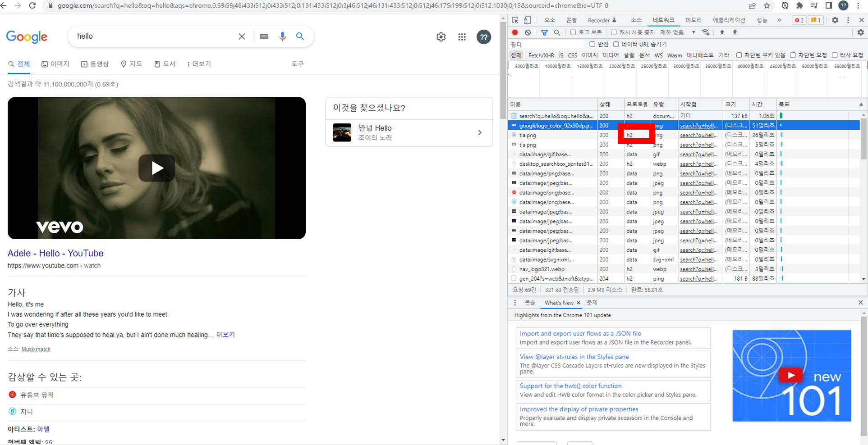Reload the page in Chrome

point(32,6)
